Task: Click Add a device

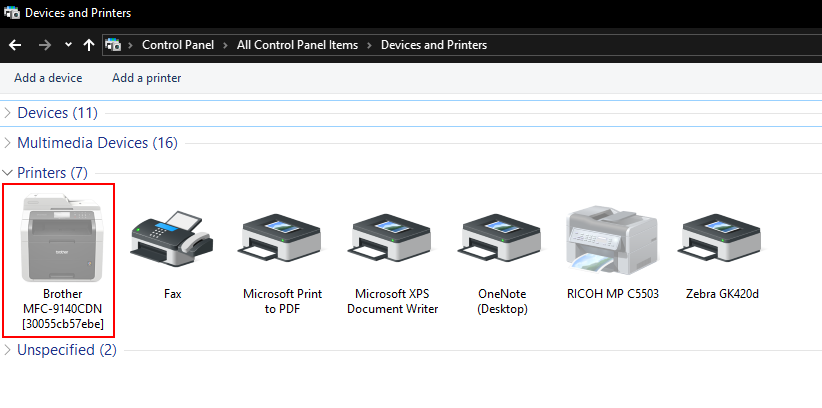Action: tap(48, 78)
